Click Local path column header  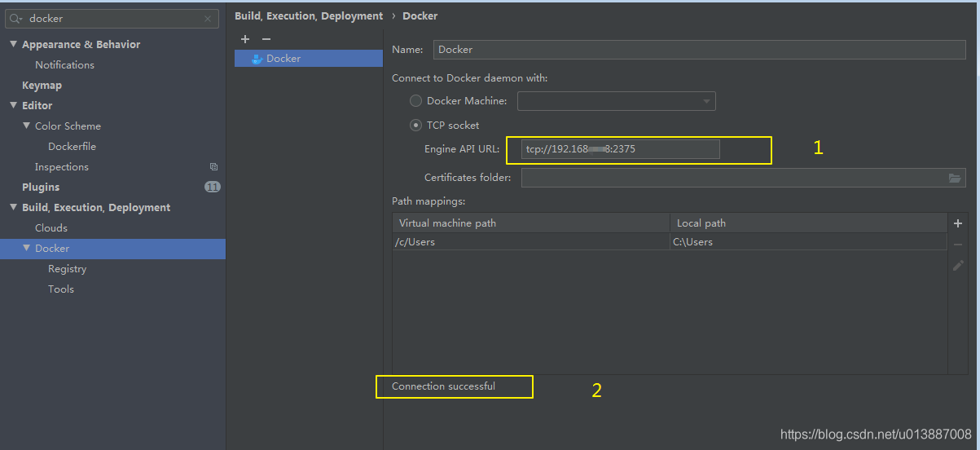point(808,223)
